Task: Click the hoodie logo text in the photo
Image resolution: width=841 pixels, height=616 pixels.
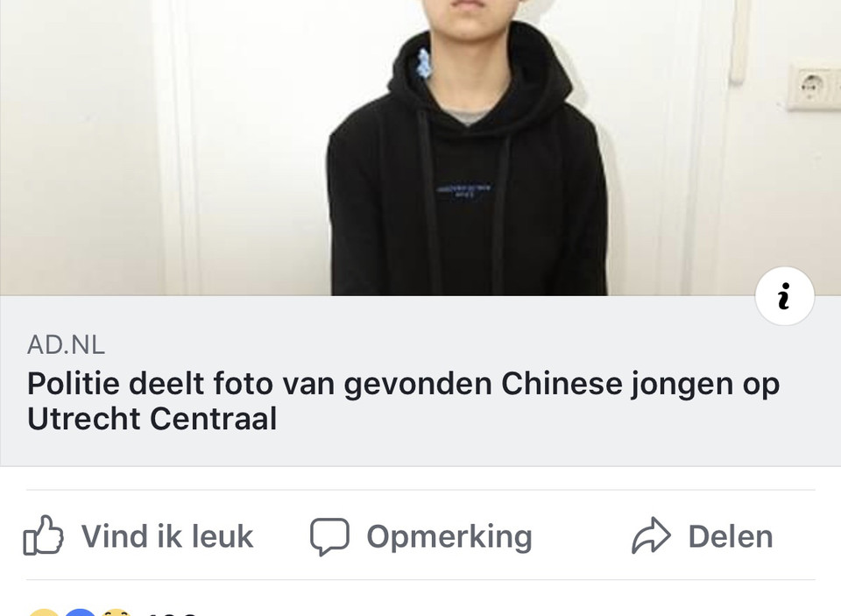Action: [463, 192]
